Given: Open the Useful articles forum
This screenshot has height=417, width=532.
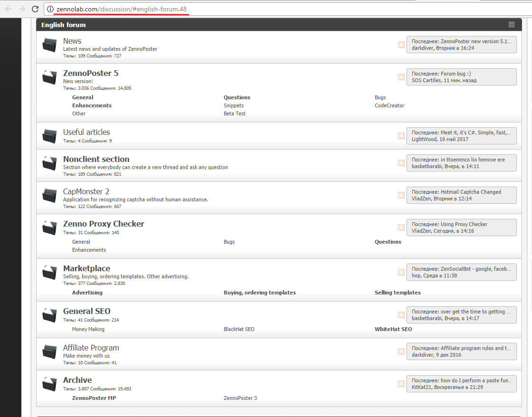Looking at the screenshot, I should click(x=86, y=133).
